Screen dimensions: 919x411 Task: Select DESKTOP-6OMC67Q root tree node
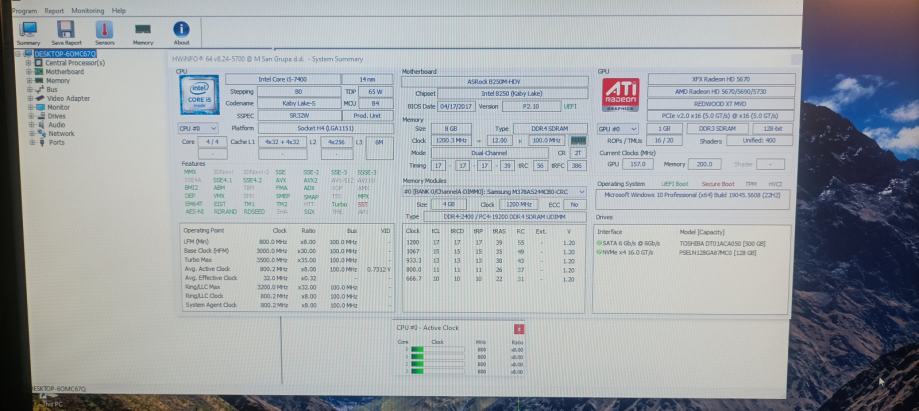point(64,53)
